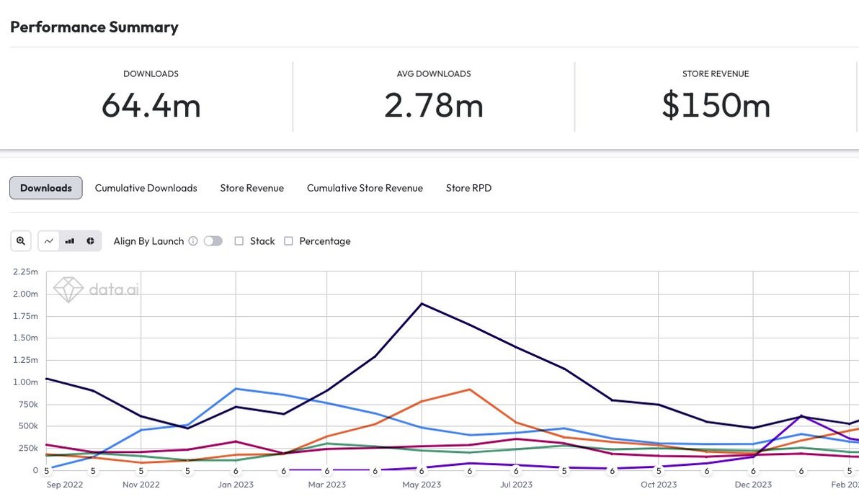859x504 pixels.
Task: Switch to pie chart view
Action: [91, 241]
